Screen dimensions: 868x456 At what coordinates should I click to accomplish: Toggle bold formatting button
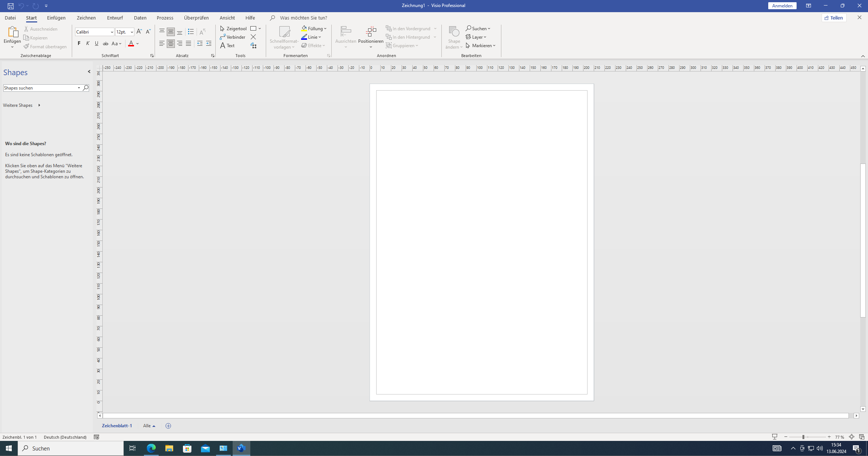79,43
